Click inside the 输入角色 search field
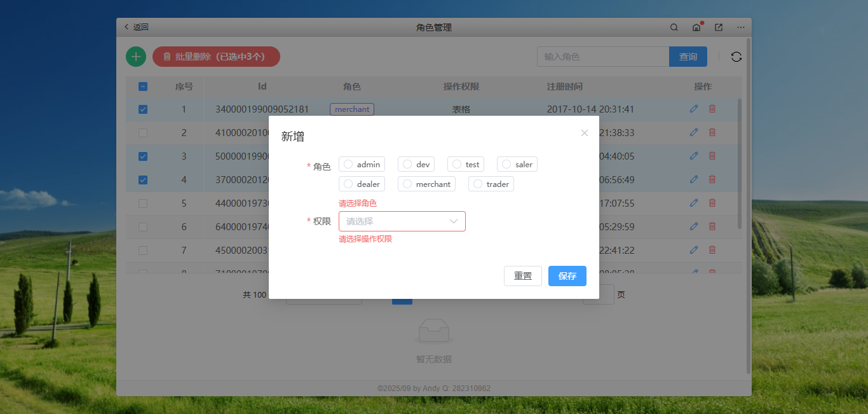Image resolution: width=868 pixels, height=414 pixels. [x=602, y=57]
